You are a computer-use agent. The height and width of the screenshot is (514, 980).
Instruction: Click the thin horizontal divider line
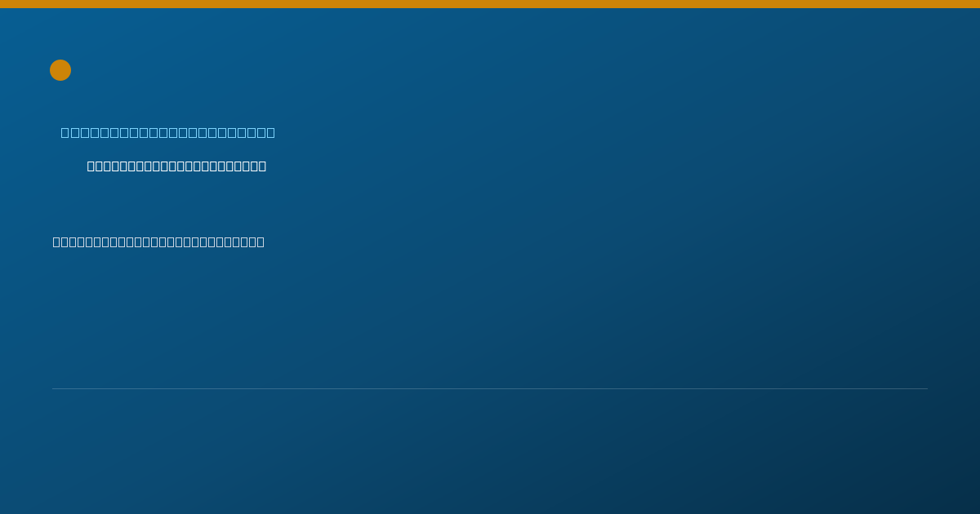(x=490, y=388)
